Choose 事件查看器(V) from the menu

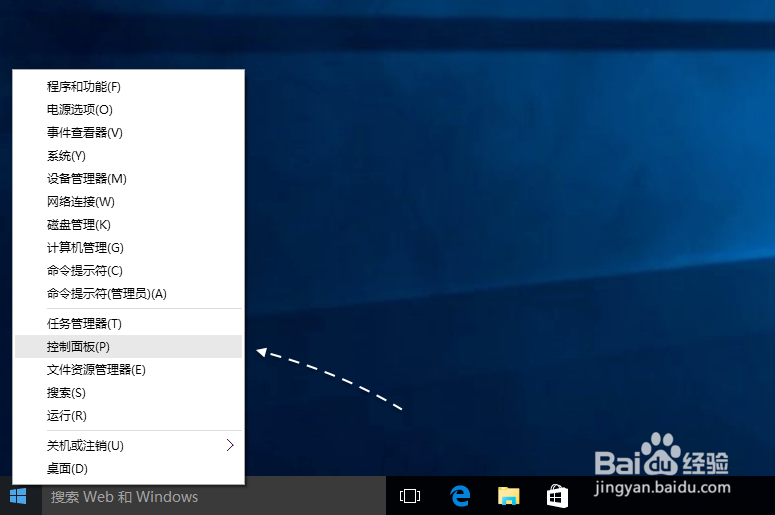[x=129, y=132]
